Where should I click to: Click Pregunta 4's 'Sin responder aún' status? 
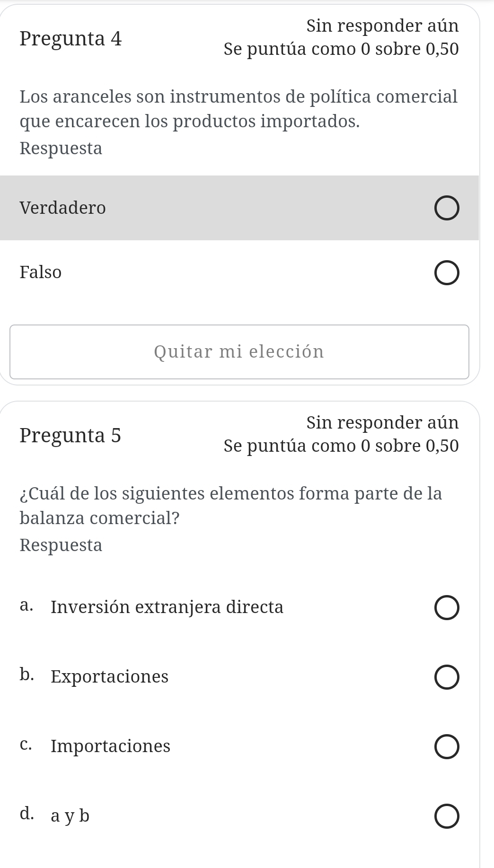pyautogui.click(x=382, y=26)
